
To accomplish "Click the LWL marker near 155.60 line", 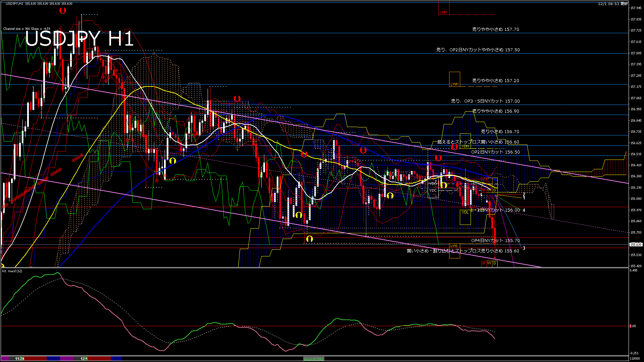I will coord(454,246).
